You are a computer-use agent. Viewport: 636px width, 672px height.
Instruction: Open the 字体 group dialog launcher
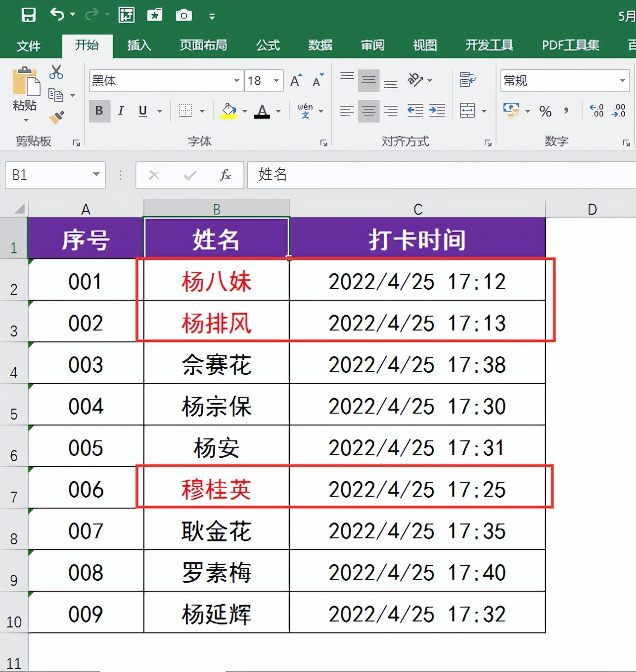324,143
